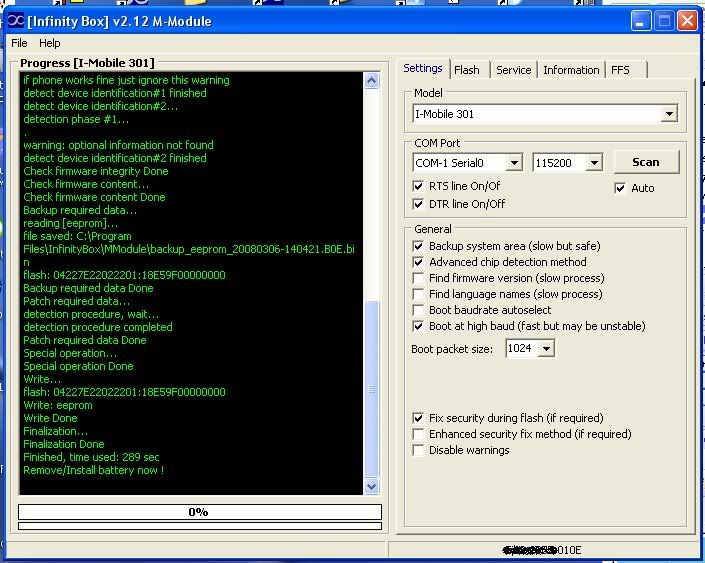Screen dimensions: 705x563
Task: Toggle Boot at high baud checkbox
Action: pyautogui.click(x=418, y=326)
